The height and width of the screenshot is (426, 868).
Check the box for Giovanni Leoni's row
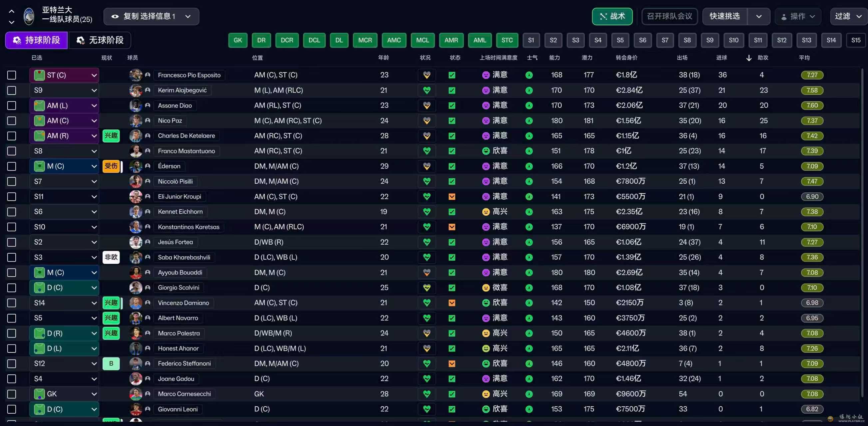coord(12,409)
